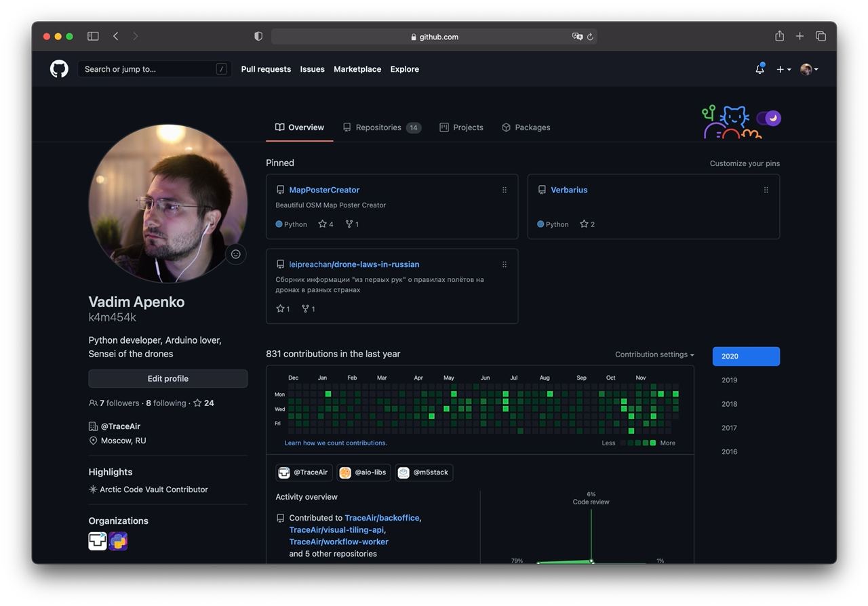This screenshot has height=606, width=868.
Task: Open the GitHub home logo
Action: point(59,69)
